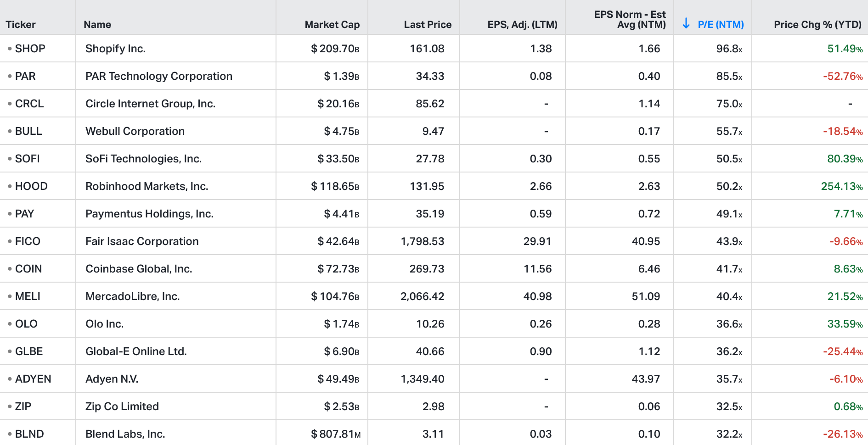Open Shopify Inc. company page
The height and width of the screenshot is (445, 868).
click(x=115, y=49)
